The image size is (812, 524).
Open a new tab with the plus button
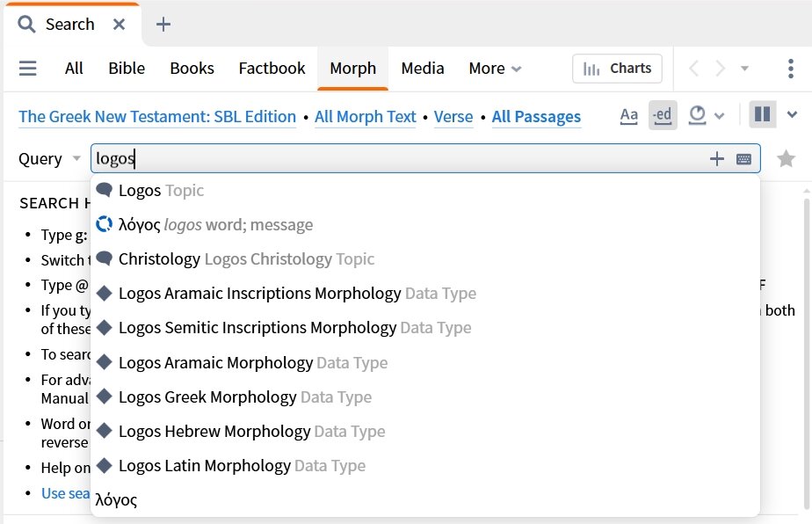pyautogui.click(x=163, y=25)
